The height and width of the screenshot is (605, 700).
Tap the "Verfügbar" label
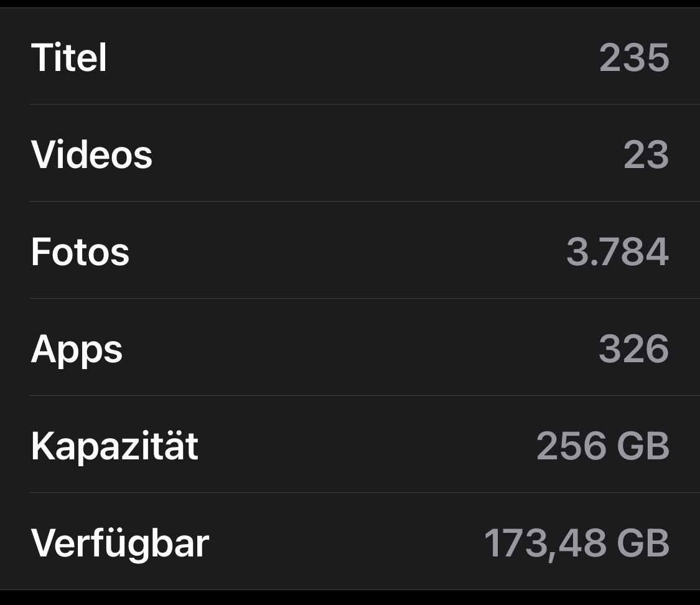pyautogui.click(x=119, y=543)
